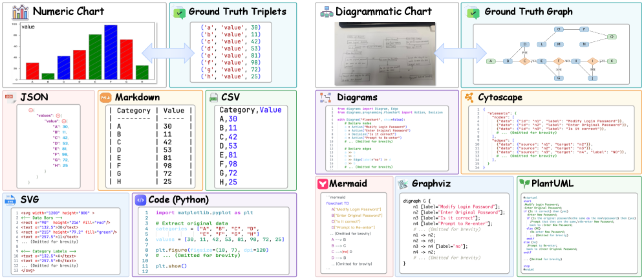Click the Numeric Chart bar-graph icon
The width and height of the screenshot is (644, 279).
pyautogui.click(x=20, y=12)
